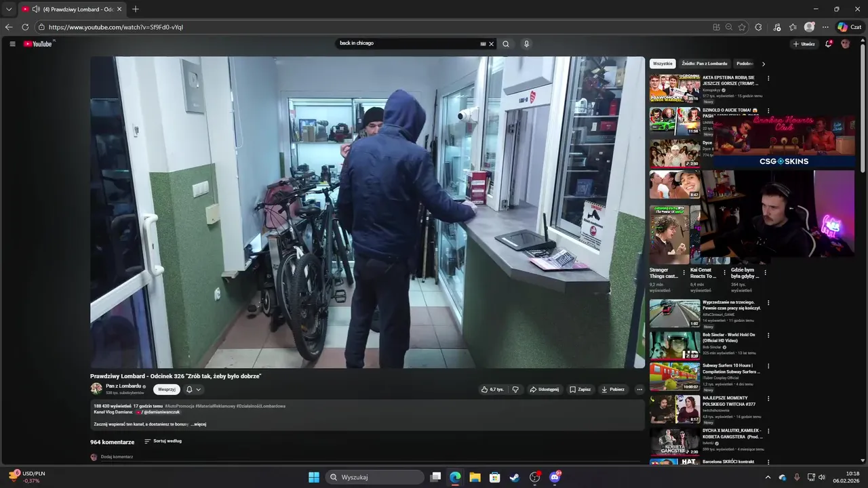The height and width of the screenshot is (488, 868).
Task: Download video with Pobierz button
Action: [x=612, y=390]
